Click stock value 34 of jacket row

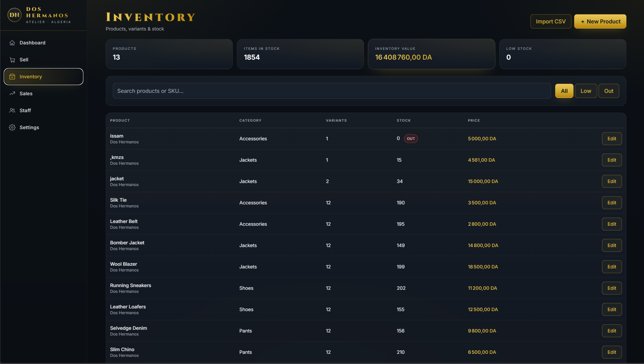tap(400, 181)
